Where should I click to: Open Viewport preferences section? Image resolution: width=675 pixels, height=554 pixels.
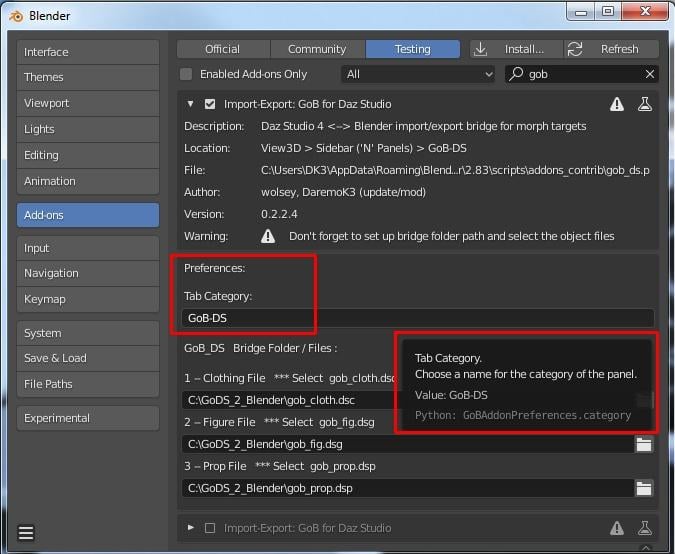pyautogui.click(x=88, y=103)
